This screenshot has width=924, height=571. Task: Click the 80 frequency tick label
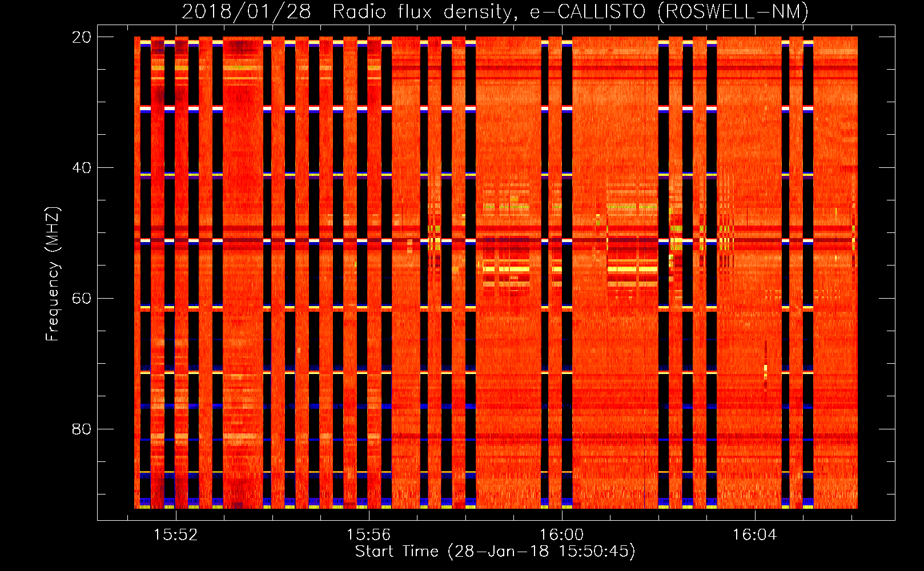82,429
